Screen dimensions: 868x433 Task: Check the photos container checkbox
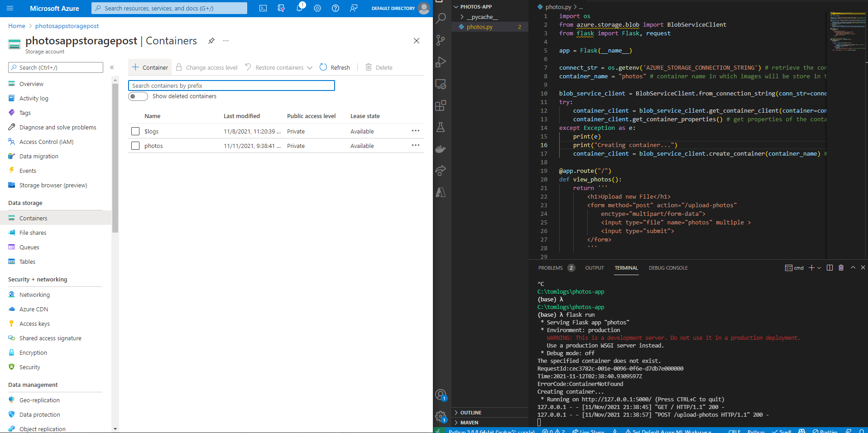135,146
